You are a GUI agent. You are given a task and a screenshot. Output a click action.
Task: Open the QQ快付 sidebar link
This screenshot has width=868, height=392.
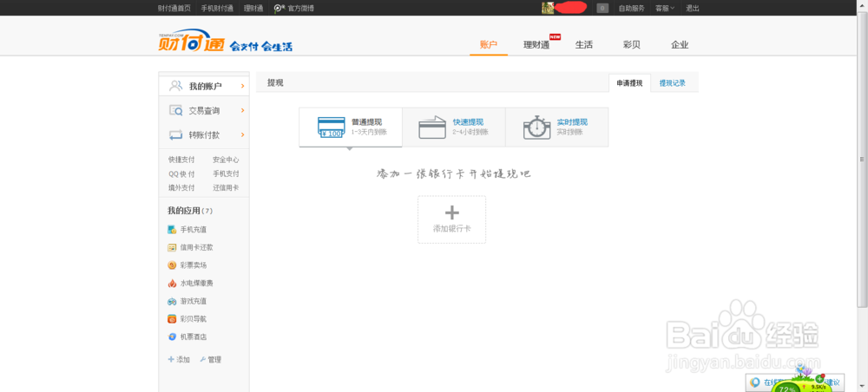(181, 173)
